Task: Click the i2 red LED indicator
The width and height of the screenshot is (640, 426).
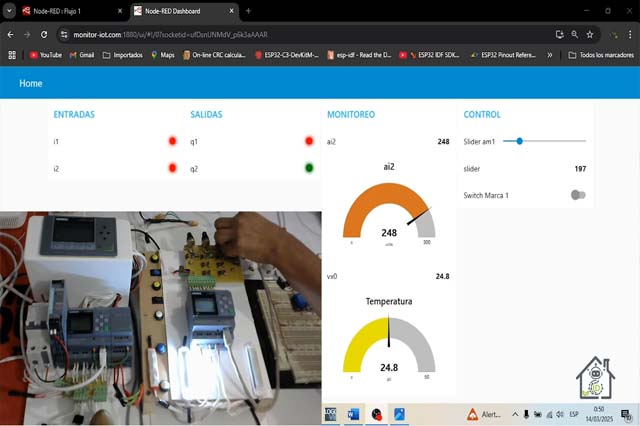Action: (172, 168)
